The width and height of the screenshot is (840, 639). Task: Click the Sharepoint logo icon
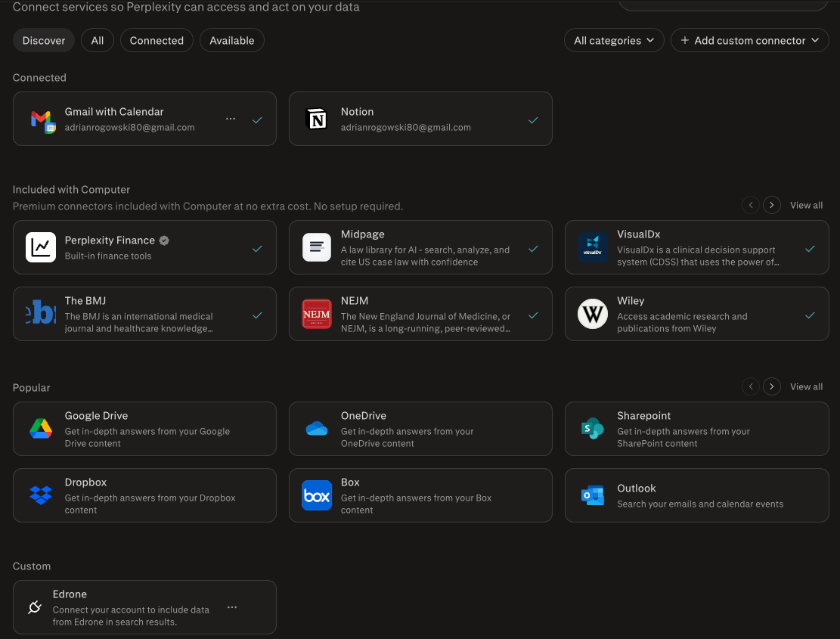tap(593, 429)
